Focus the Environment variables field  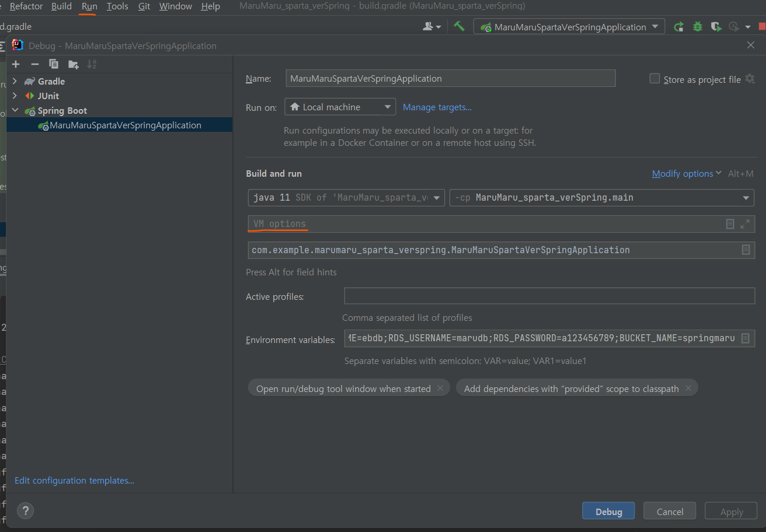[x=549, y=338]
